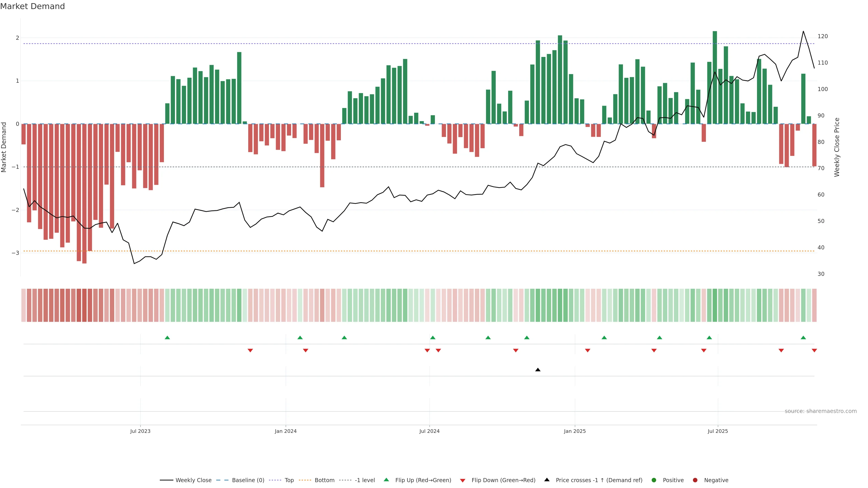Click the black price-cross triangle marker
Viewport: 868px width, 488px height.
coord(538,370)
